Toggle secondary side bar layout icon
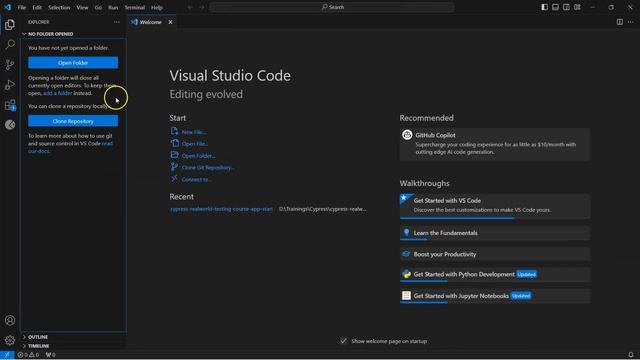 point(567,7)
